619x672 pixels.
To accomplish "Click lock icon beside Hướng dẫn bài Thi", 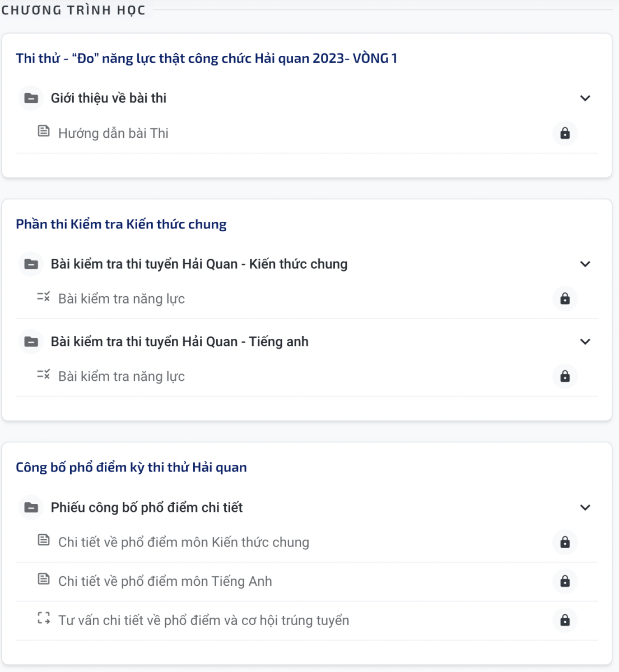I will pos(565,133).
